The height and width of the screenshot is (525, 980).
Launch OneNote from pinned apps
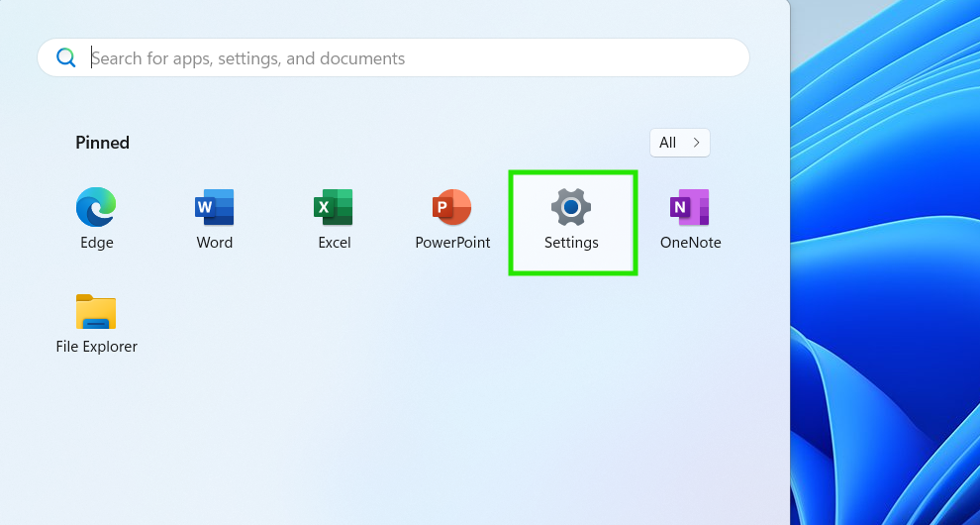(x=690, y=219)
